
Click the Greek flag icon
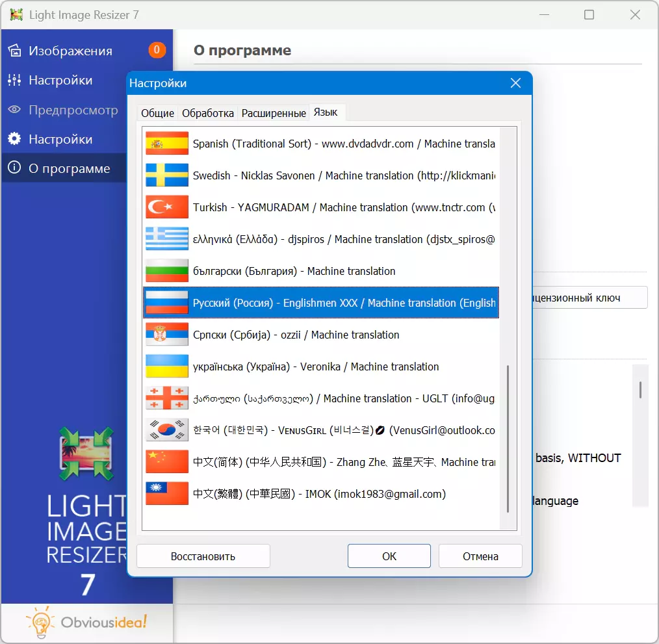(167, 238)
